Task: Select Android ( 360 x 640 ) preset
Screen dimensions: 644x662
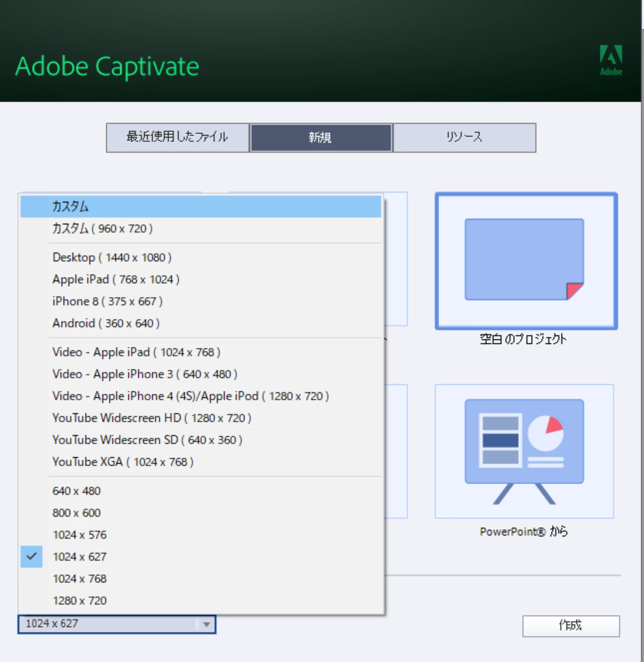Action: 201,323
